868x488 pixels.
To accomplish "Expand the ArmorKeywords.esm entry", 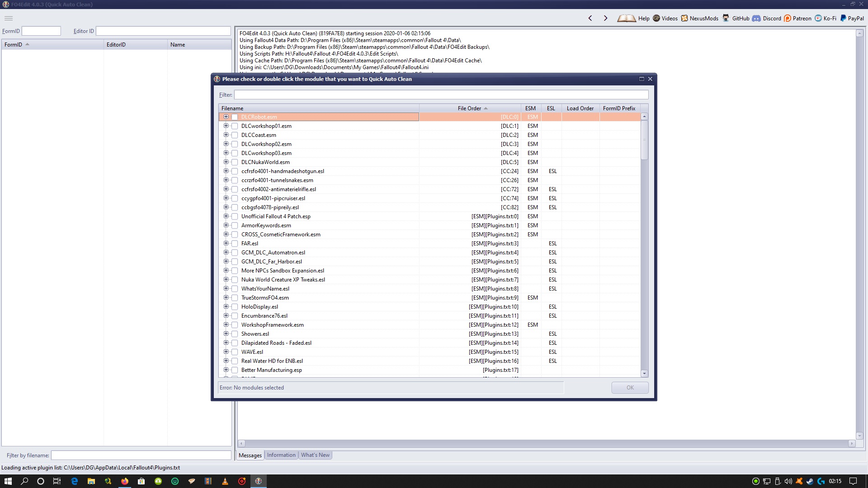I will 226,225.
